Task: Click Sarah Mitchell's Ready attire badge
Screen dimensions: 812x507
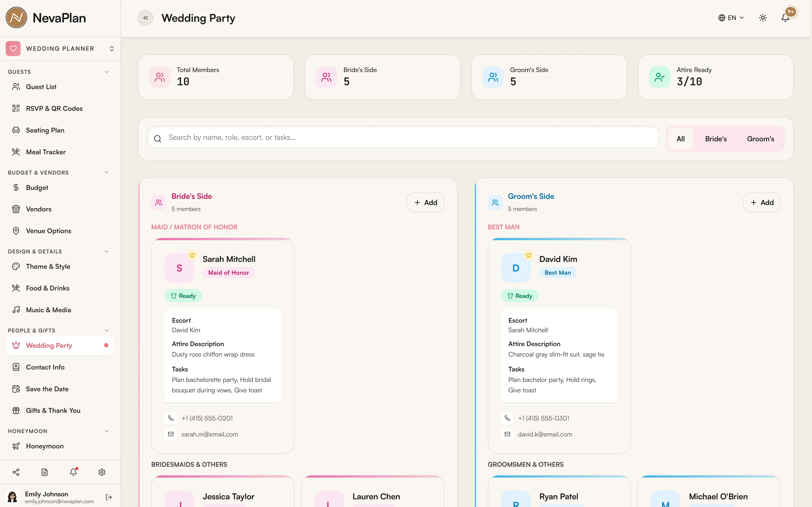Action: point(183,296)
